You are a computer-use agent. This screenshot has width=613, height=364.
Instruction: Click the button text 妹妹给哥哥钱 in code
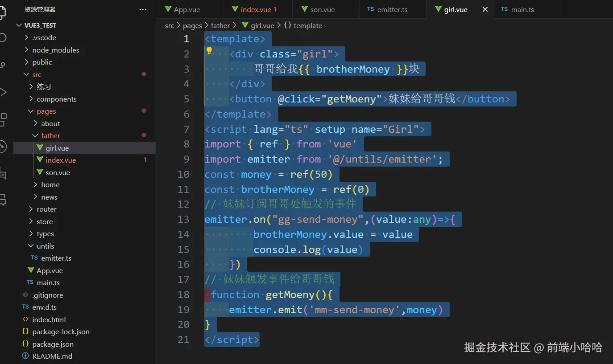[422, 99]
